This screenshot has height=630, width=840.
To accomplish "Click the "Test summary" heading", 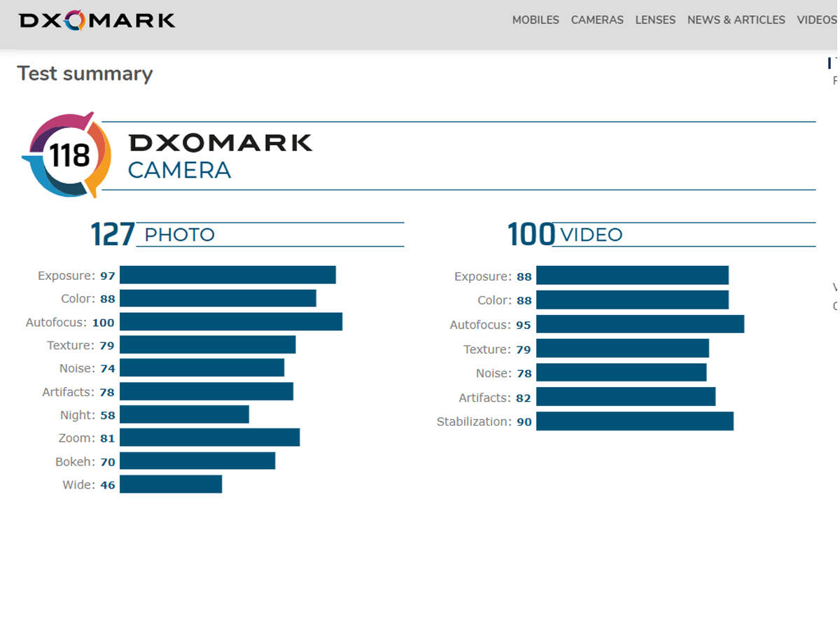I will 85,73.
